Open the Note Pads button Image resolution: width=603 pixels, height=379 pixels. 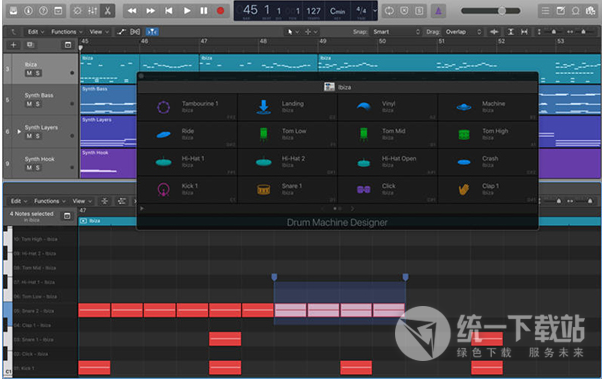pyautogui.click(x=560, y=11)
